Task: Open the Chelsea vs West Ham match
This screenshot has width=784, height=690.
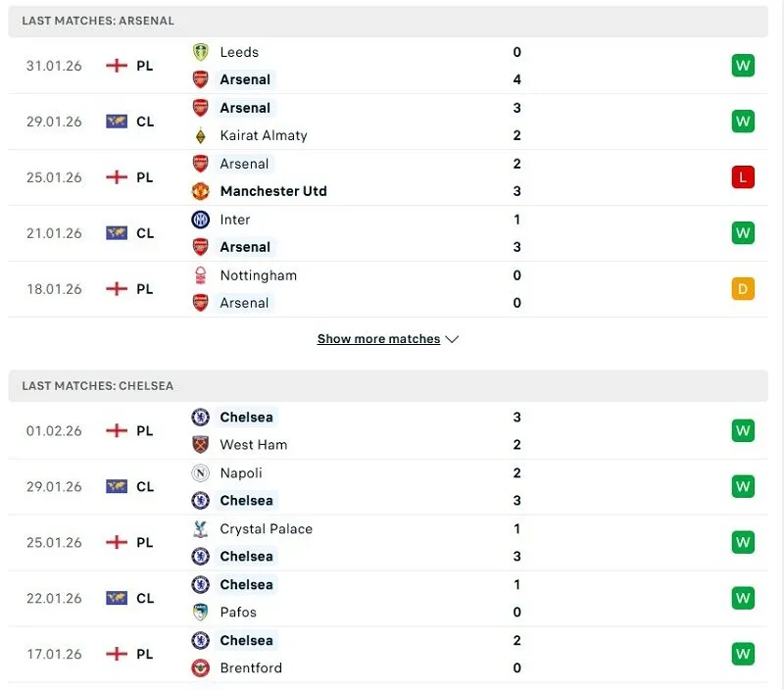Action: pos(392,431)
